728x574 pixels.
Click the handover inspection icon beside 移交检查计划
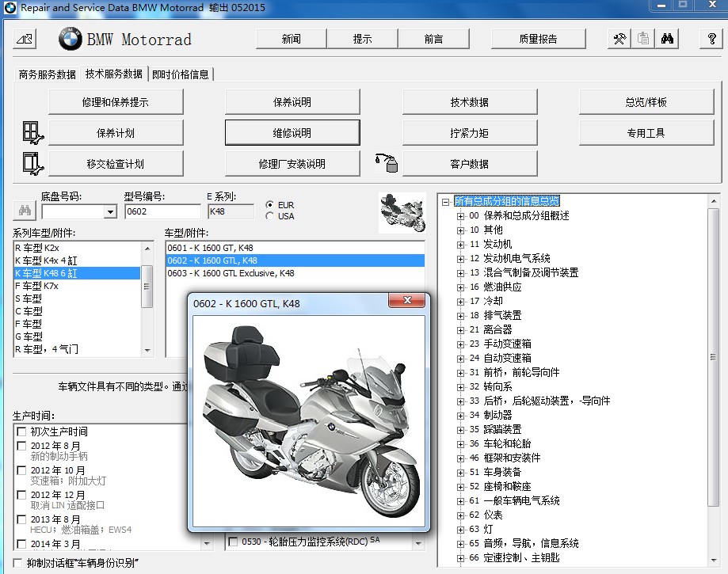point(32,163)
